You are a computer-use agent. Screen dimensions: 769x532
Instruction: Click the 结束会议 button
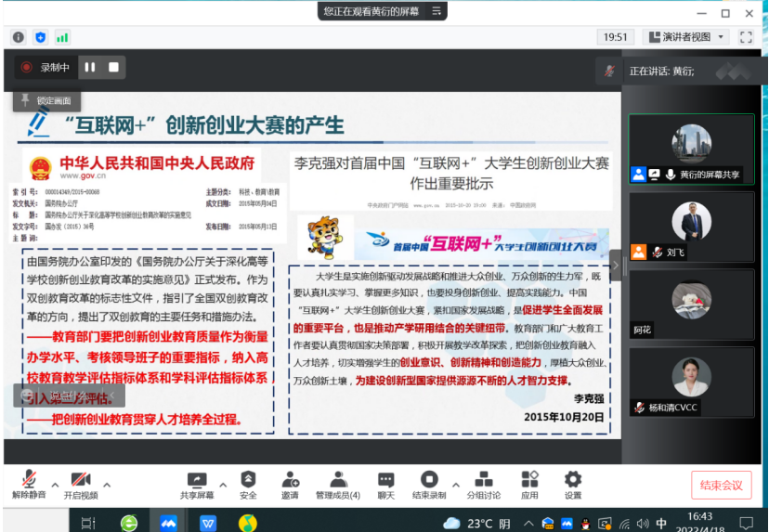(721, 485)
